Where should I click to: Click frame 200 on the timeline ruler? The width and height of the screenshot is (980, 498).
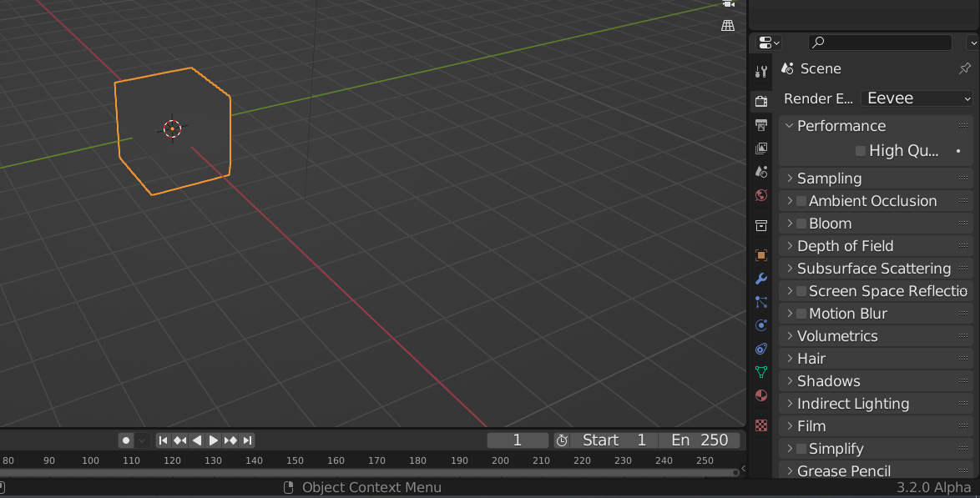point(500,460)
